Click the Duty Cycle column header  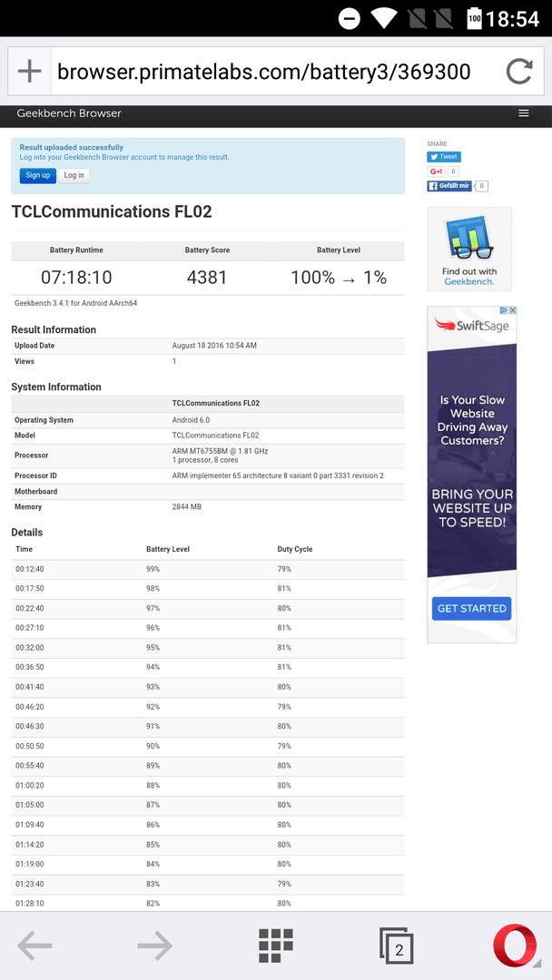tap(295, 549)
